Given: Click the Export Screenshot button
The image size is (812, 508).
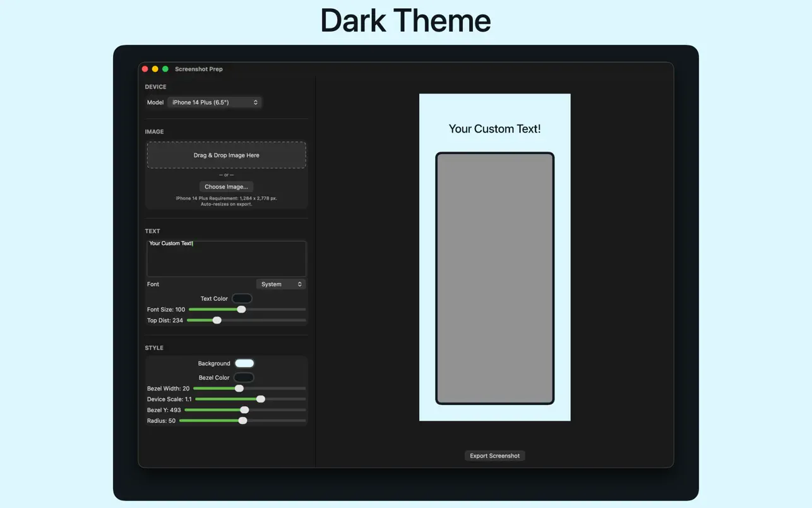Looking at the screenshot, I should [x=494, y=456].
